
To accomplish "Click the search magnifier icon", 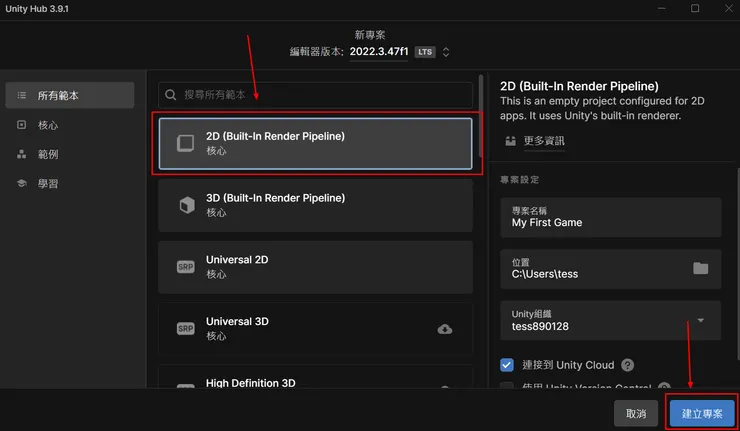I will (x=170, y=95).
